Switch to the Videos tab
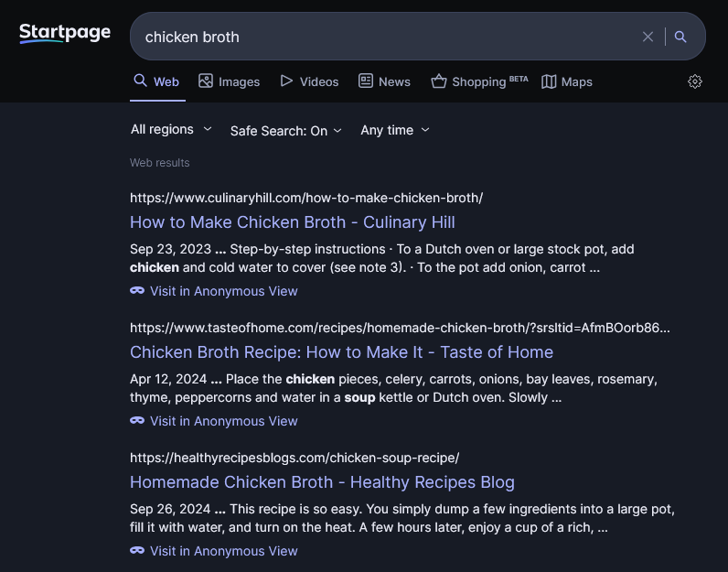 (310, 81)
